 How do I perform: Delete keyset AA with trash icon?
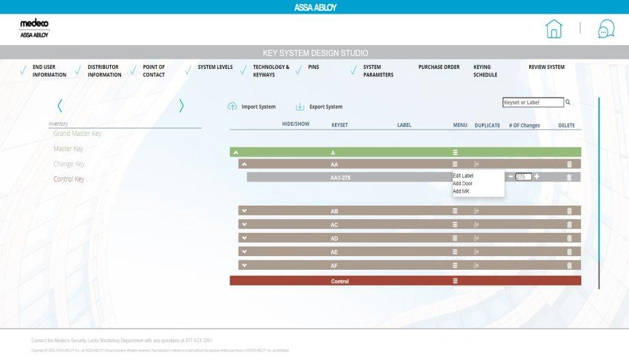pos(570,164)
